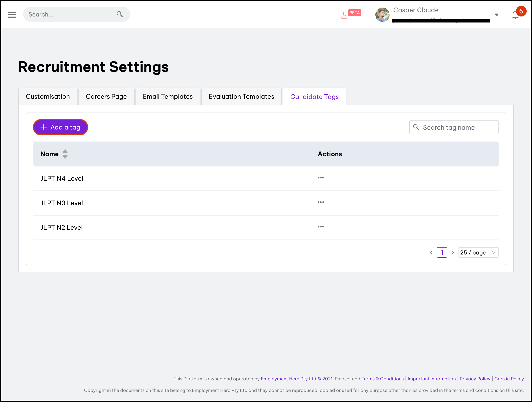Click the BETA label icon
The height and width of the screenshot is (402, 532).
point(351,14)
